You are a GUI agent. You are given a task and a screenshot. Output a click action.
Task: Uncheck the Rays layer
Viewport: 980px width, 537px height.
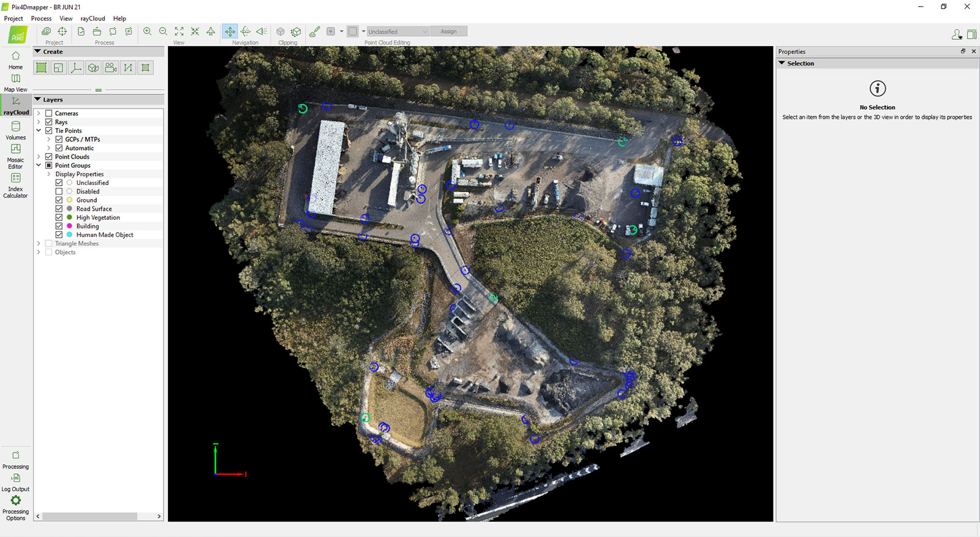point(49,122)
